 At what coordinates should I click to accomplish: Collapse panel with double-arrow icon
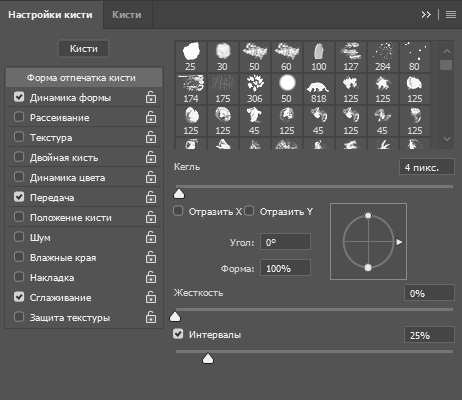[426, 15]
